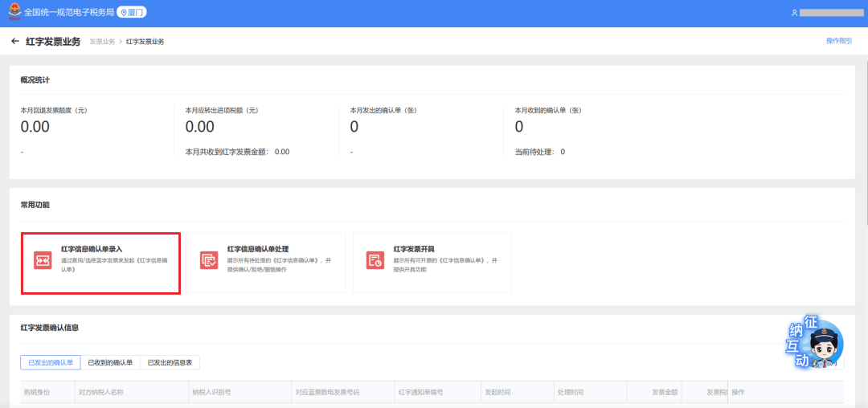Image resolution: width=868 pixels, height=408 pixels.
Task: Click the 红字信息确认单录入 red icon
Action: 43,259
